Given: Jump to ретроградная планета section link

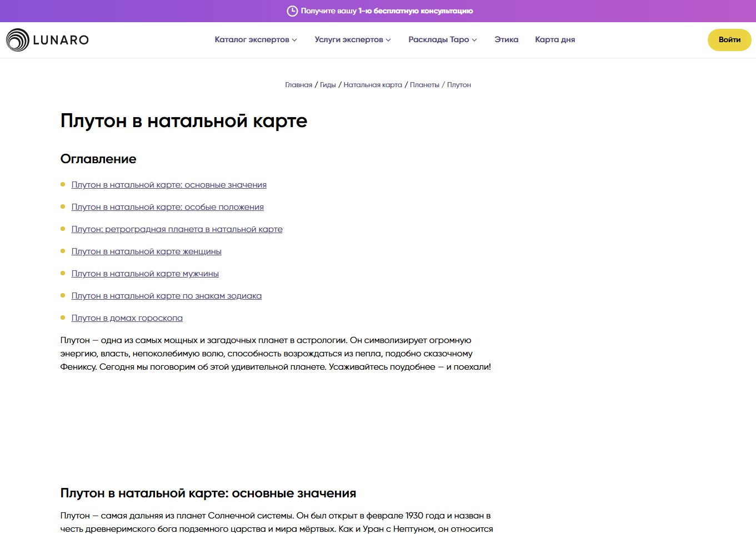Looking at the screenshot, I should (177, 229).
